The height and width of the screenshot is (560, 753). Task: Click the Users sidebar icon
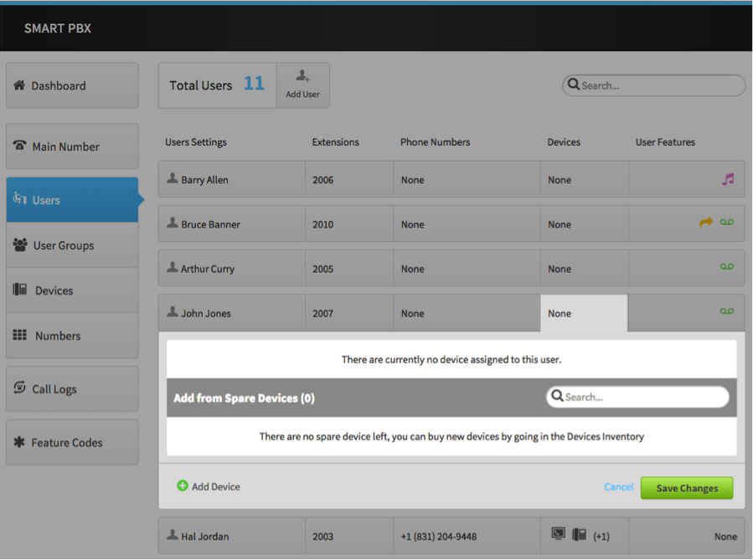20,198
